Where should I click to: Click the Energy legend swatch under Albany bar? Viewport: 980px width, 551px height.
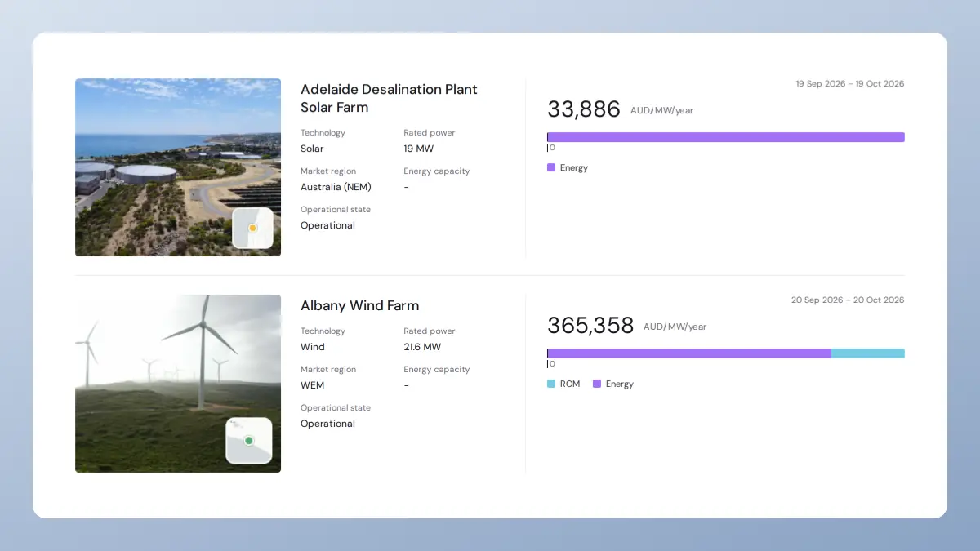[x=597, y=384]
